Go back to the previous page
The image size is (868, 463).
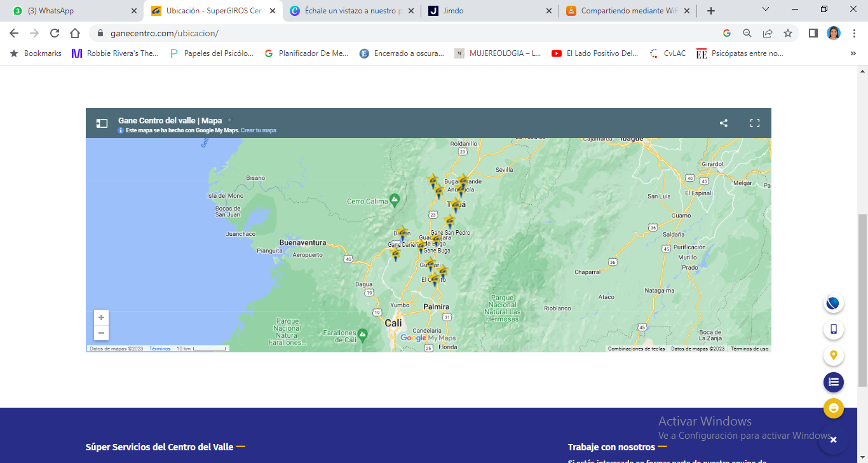[14, 33]
